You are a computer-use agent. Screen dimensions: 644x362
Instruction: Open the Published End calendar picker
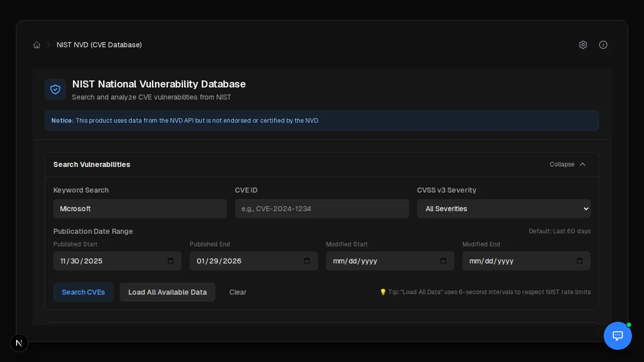click(307, 261)
